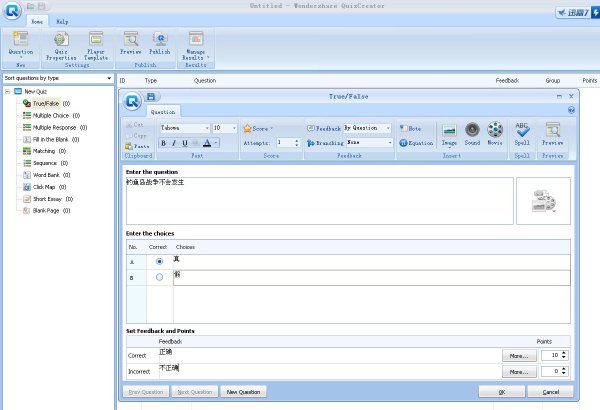This screenshot has width=600, height=410.
Task: Select the font color A swatch
Action: [x=207, y=143]
